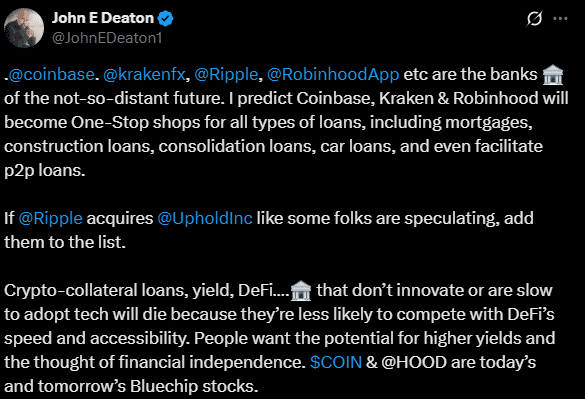This screenshot has height=399, width=585.
Task: Open John E Deaton's profile picture
Action: click(24, 28)
